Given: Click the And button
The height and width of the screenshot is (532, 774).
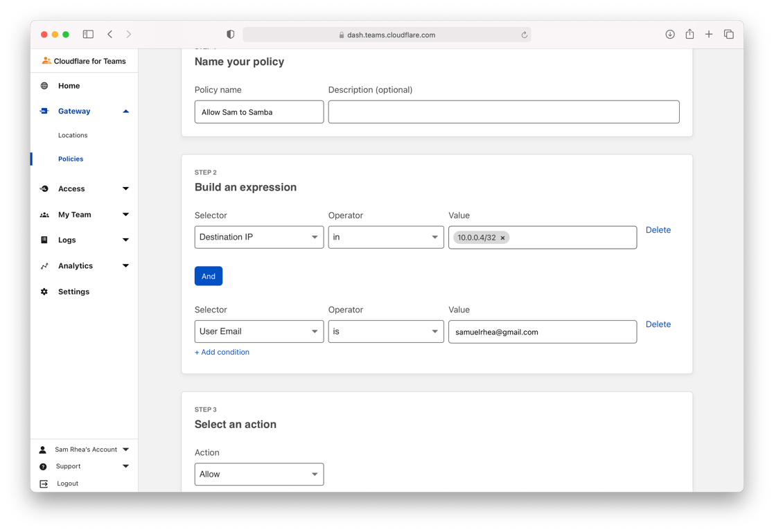Looking at the screenshot, I should [209, 276].
